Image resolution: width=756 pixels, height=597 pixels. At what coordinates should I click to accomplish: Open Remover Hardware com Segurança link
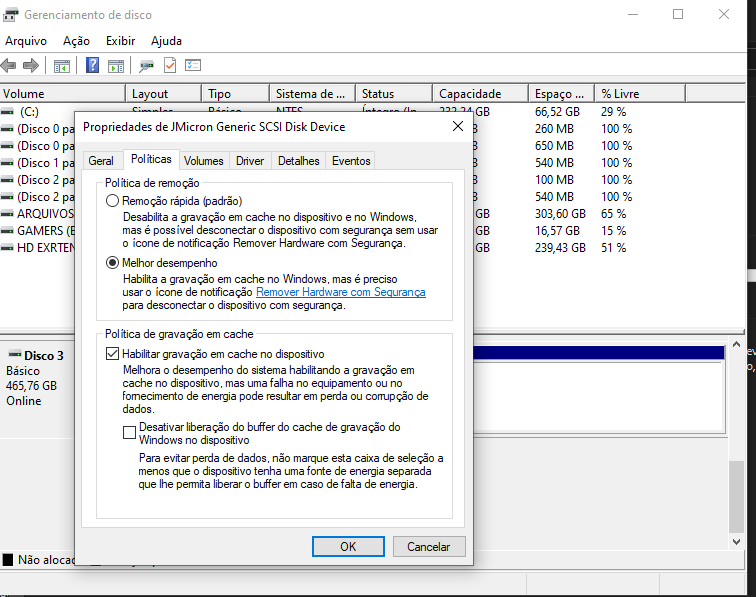coord(340,292)
